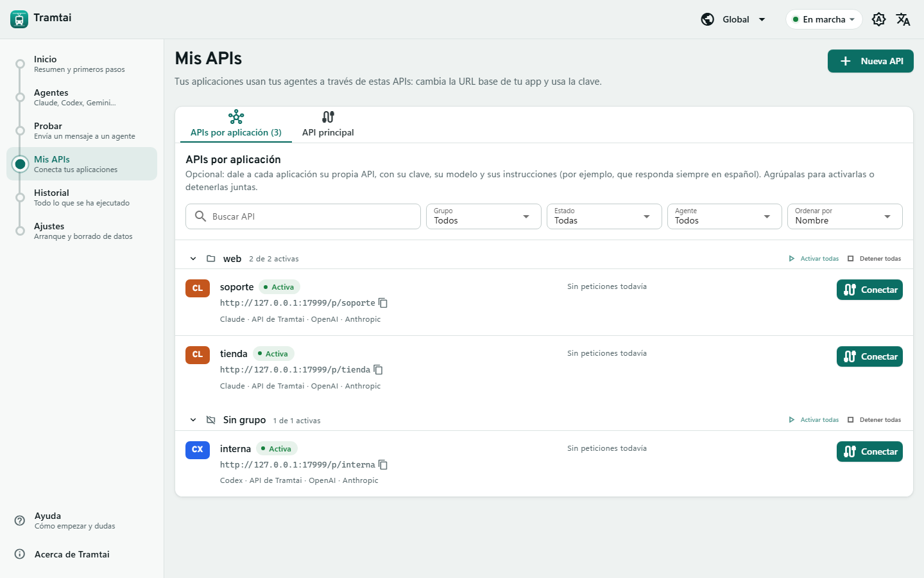
Task: Click the CX badge for interna
Action: [198, 450]
